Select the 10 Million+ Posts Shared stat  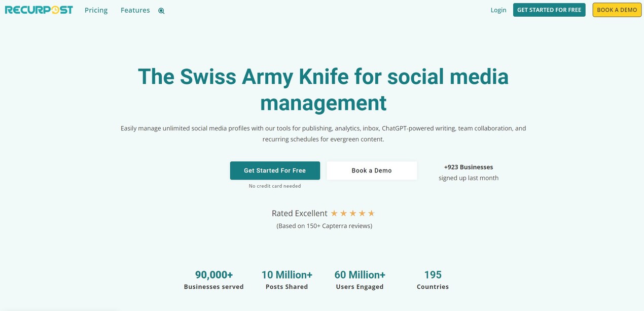coord(287,280)
